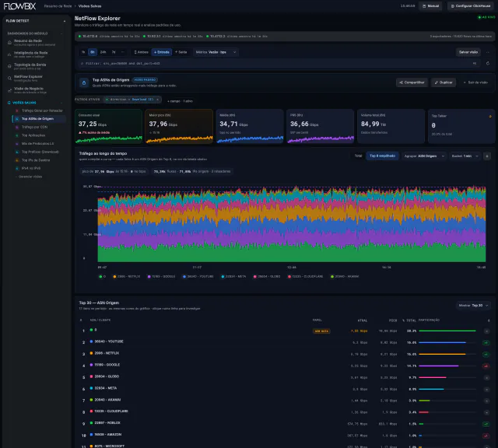Open the Mostrar Top 30 dropdown

pos(474,306)
